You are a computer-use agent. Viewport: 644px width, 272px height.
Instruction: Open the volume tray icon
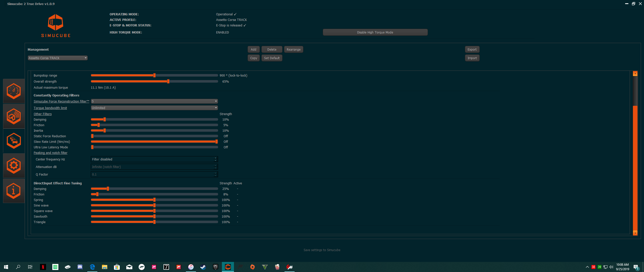click(611, 267)
